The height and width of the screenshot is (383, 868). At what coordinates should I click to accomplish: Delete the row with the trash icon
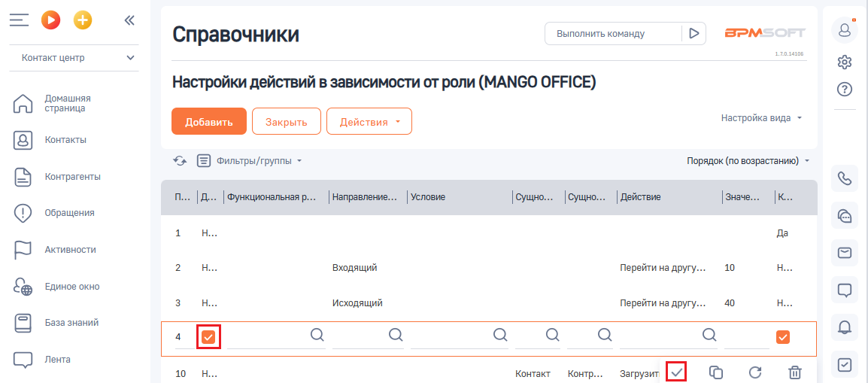(794, 372)
